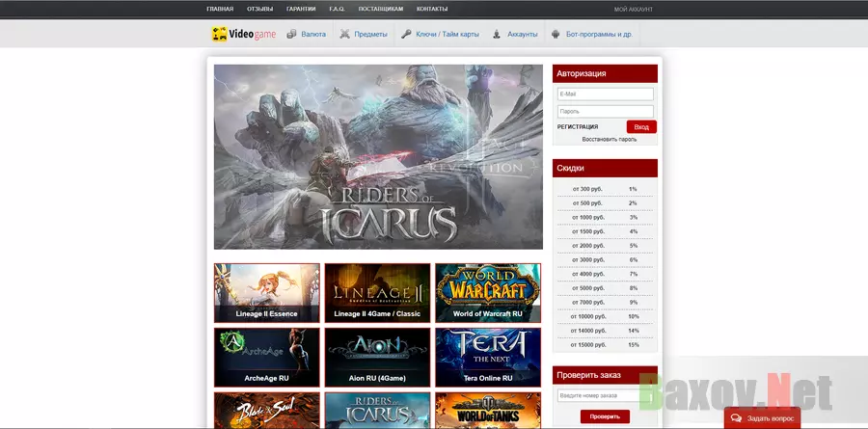Viewport: 868px width, 429px height.
Task: Open the ArcheAge RU game tile
Action: point(267,357)
